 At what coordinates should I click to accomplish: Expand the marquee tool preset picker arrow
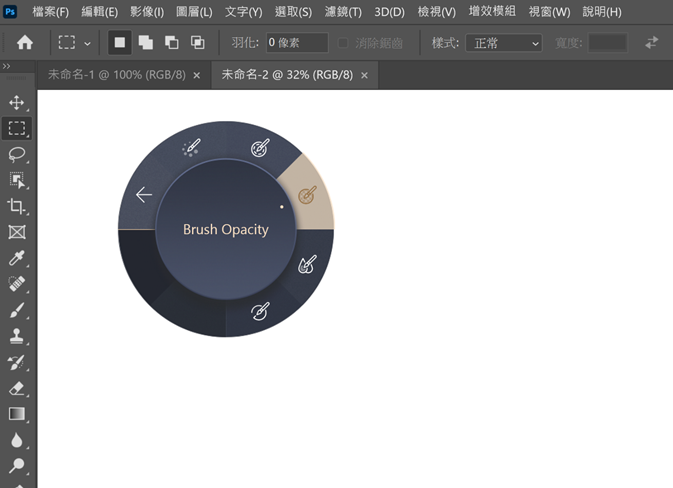point(88,44)
